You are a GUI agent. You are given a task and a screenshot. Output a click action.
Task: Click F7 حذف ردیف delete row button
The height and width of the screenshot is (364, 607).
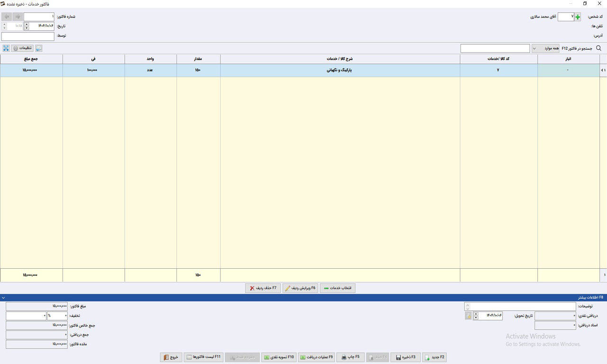(263, 288)
